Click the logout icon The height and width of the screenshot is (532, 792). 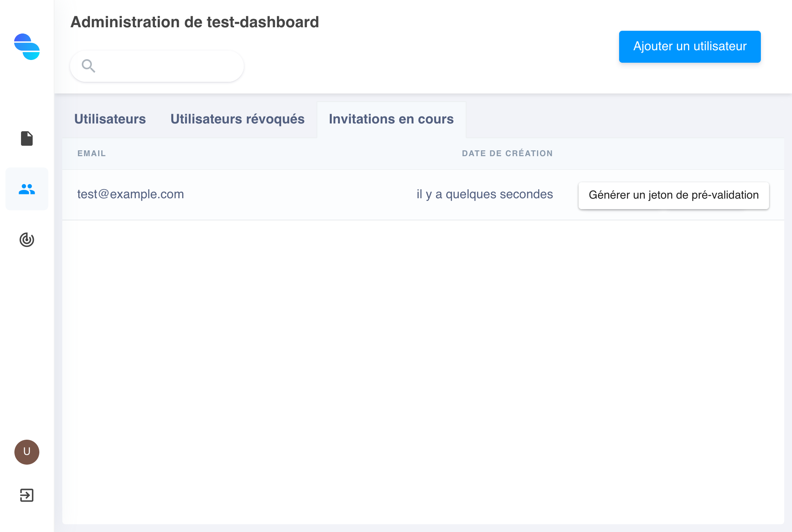[27, 495]
